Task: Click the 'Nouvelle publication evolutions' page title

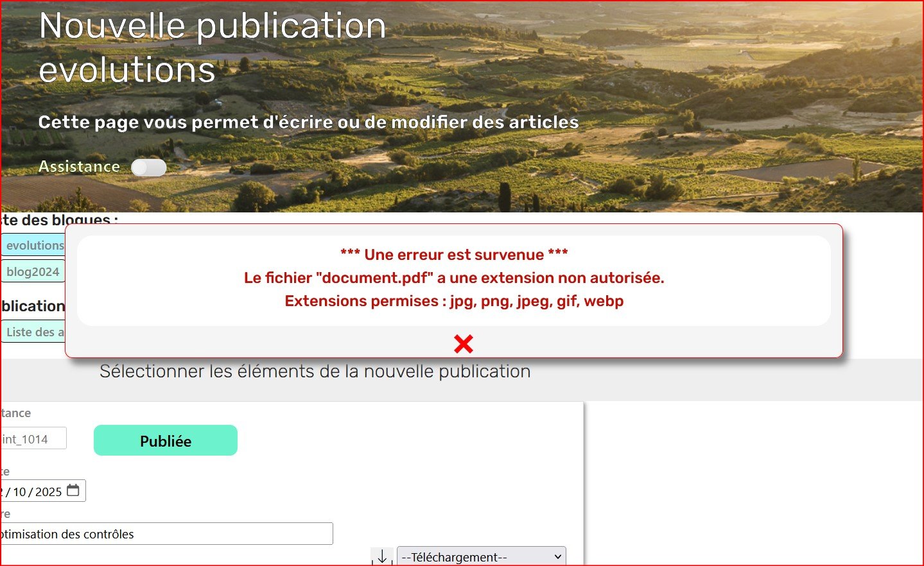Action: point(212,47)
